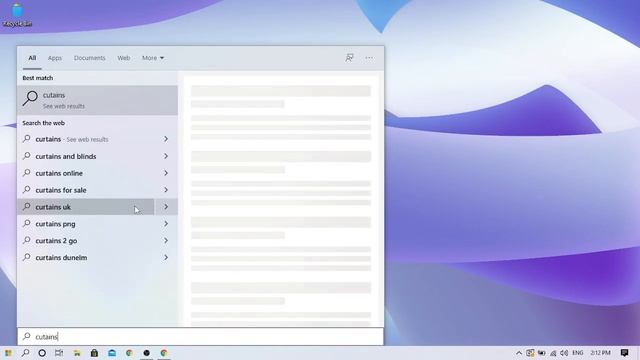Click the taskbar Search magnifier icon
This screenshot has height=360, width=640.
[25, 353]
